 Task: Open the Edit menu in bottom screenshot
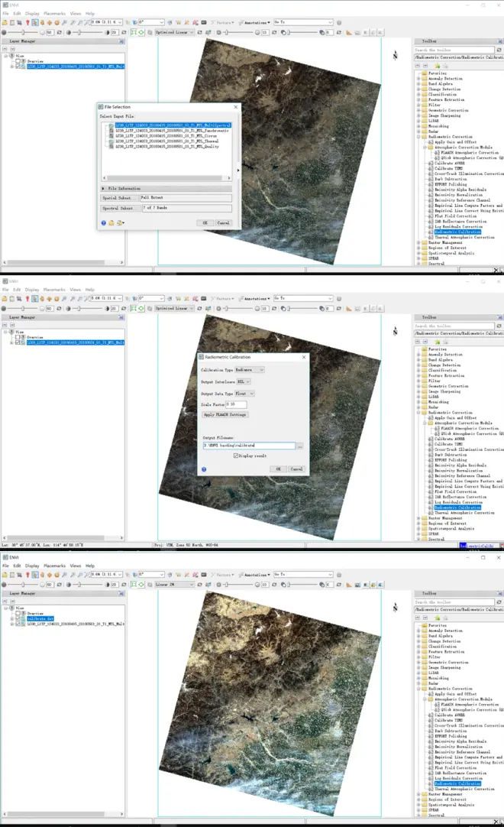coord(17,566)
